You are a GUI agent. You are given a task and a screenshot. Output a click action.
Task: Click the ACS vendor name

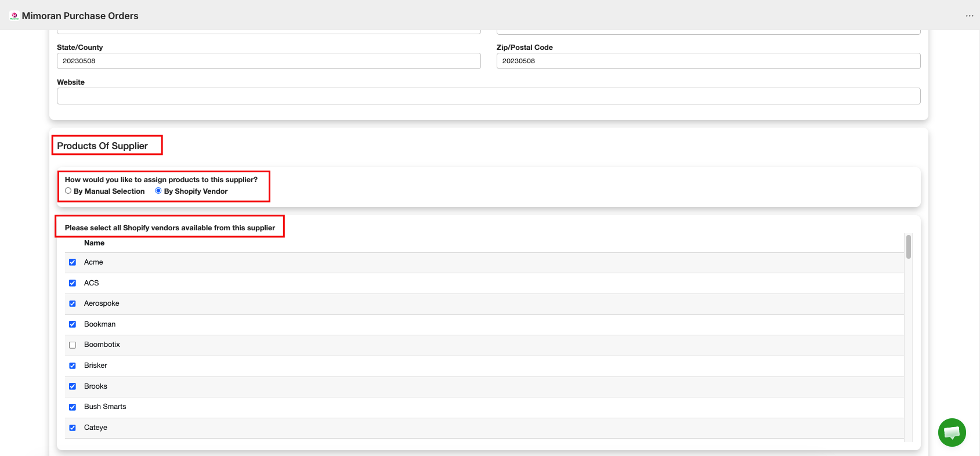92,283
